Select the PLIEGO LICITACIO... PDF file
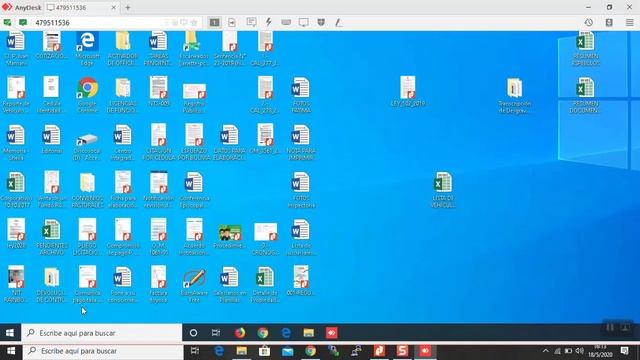Image resolution: width=640 pixels, height=360 pixels. 87,238
